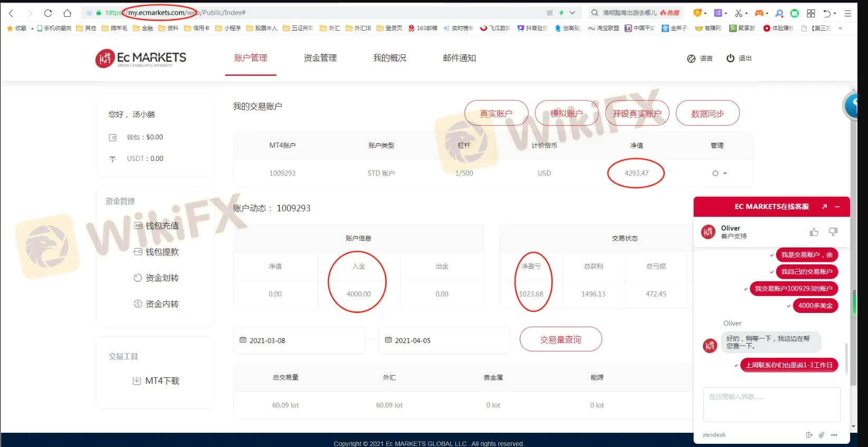868x447 pixels.
Task: Open the start date field 2021-03-08
Action: click(299, 340)
